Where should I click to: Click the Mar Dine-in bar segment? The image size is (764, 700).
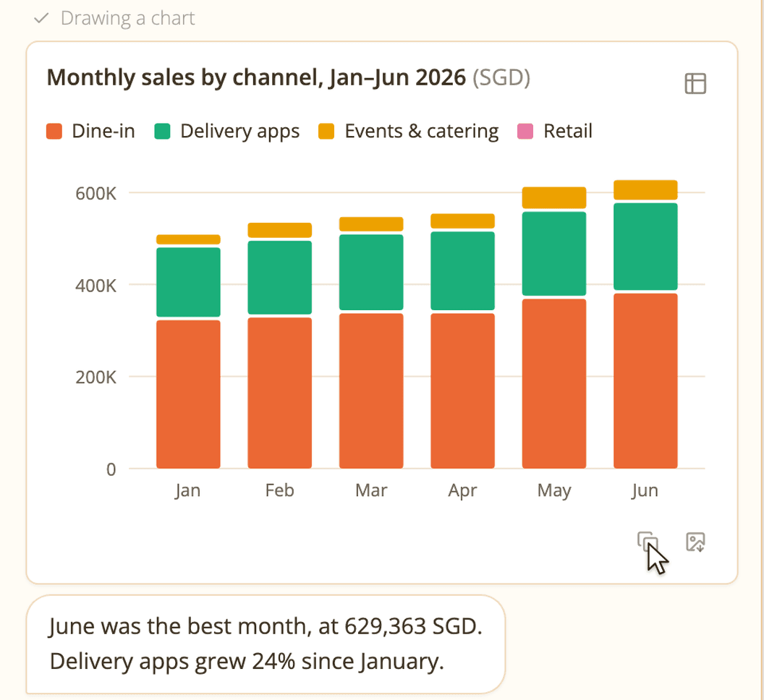[371, 390]
